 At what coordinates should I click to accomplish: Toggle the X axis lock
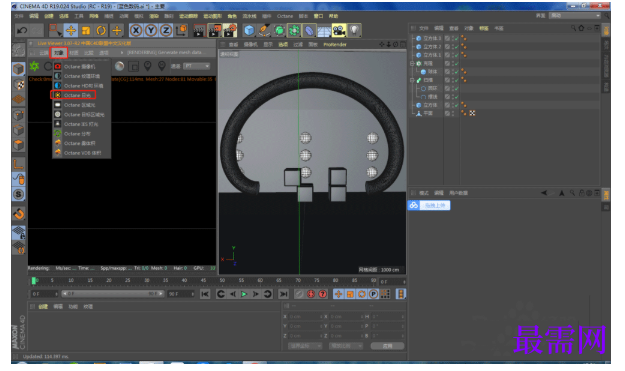(136, 30)
